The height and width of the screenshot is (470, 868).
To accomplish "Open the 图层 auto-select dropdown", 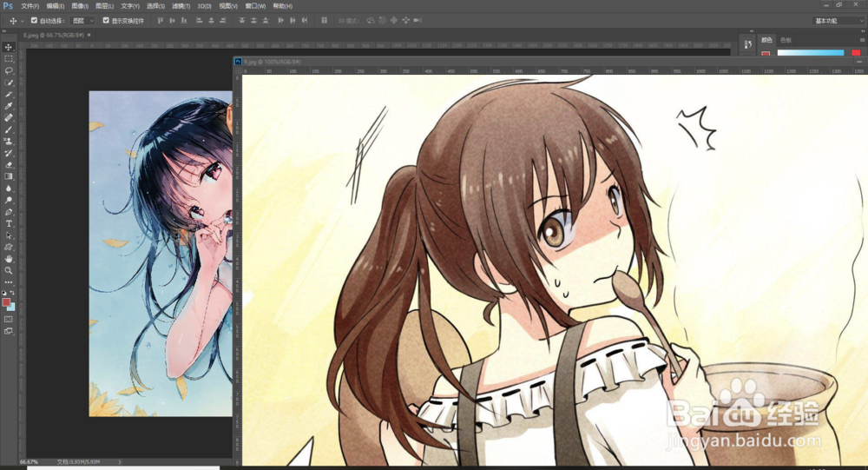I will point(83,21).
